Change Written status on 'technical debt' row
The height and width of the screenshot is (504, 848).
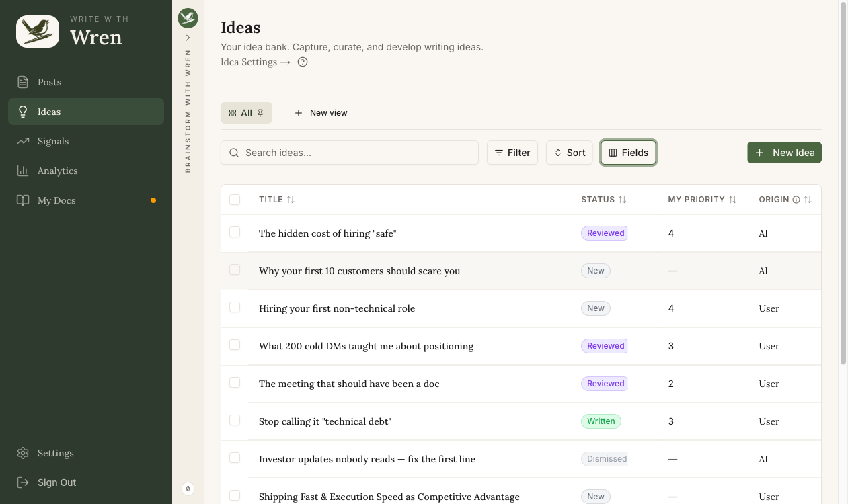tap(601, 421)
